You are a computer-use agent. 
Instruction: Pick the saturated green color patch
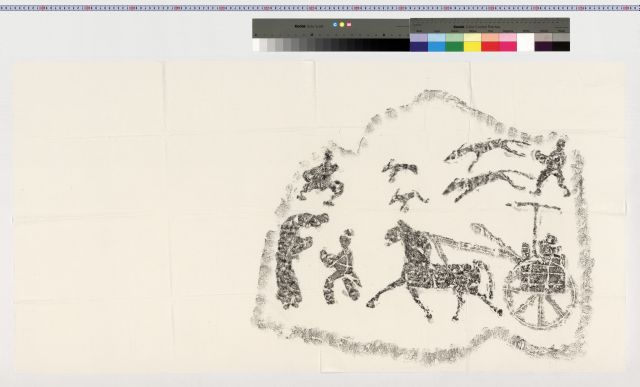pos(454,47)
